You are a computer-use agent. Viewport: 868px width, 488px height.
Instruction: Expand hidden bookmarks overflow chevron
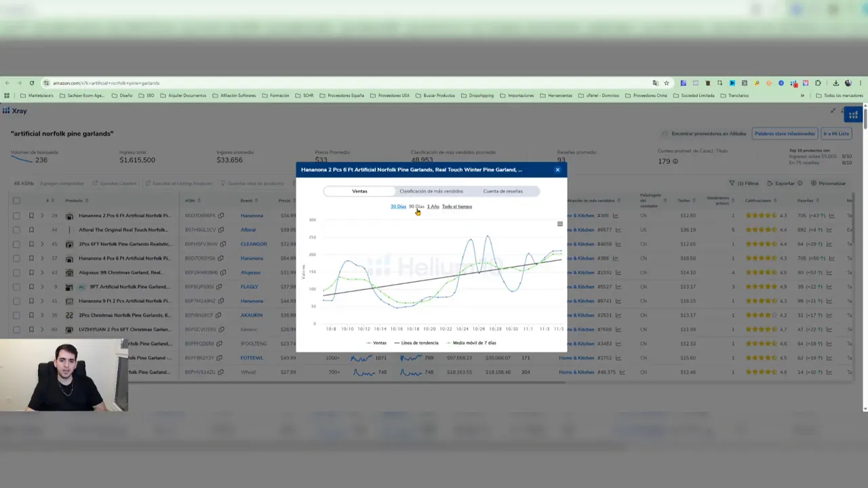pos(802,96)
